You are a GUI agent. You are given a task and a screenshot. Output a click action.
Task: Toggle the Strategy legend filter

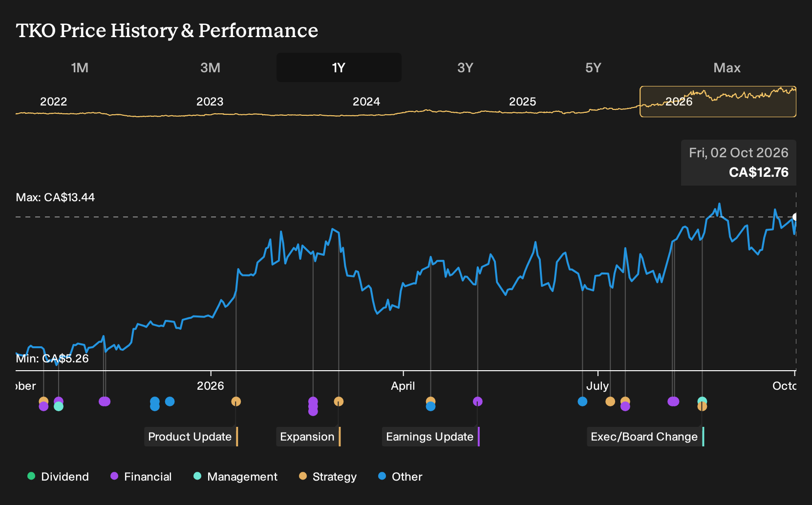[328, 477]
